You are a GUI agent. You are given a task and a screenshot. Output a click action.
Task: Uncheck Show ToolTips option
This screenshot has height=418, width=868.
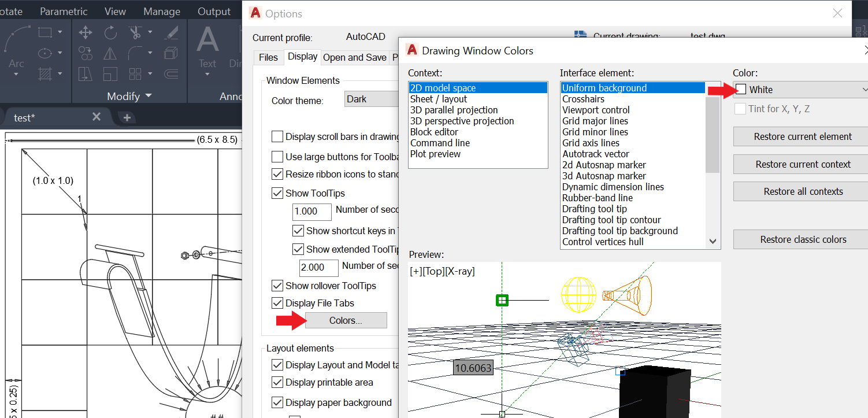[x=277, y=193]
